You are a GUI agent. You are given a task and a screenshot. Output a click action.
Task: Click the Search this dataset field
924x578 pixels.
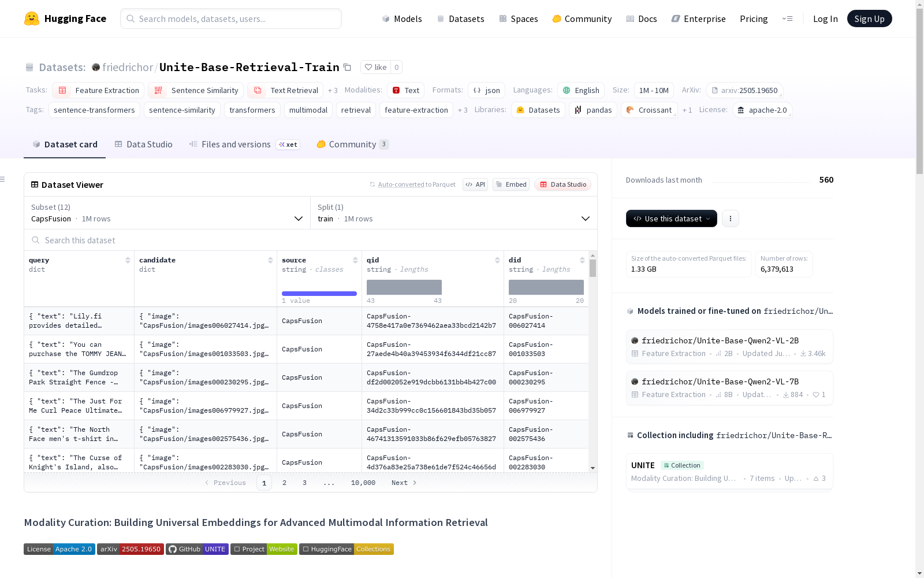[x=311, y=240]
